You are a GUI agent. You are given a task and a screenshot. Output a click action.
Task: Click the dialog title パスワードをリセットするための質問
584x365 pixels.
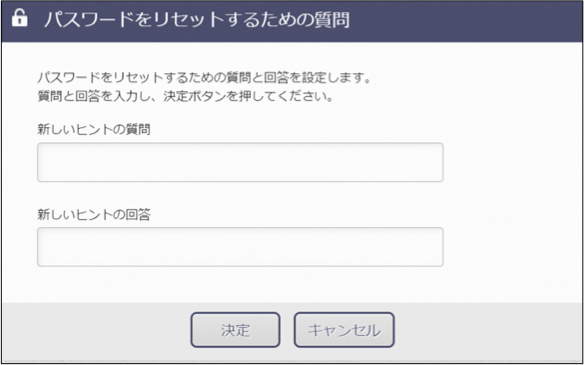point(197,20)
